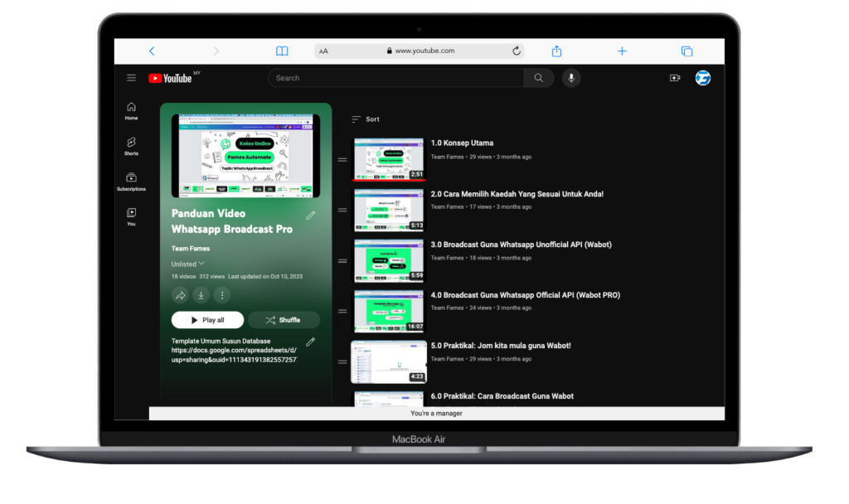Open the account avatar menu

pyautogui.click(x=703, y=78)
